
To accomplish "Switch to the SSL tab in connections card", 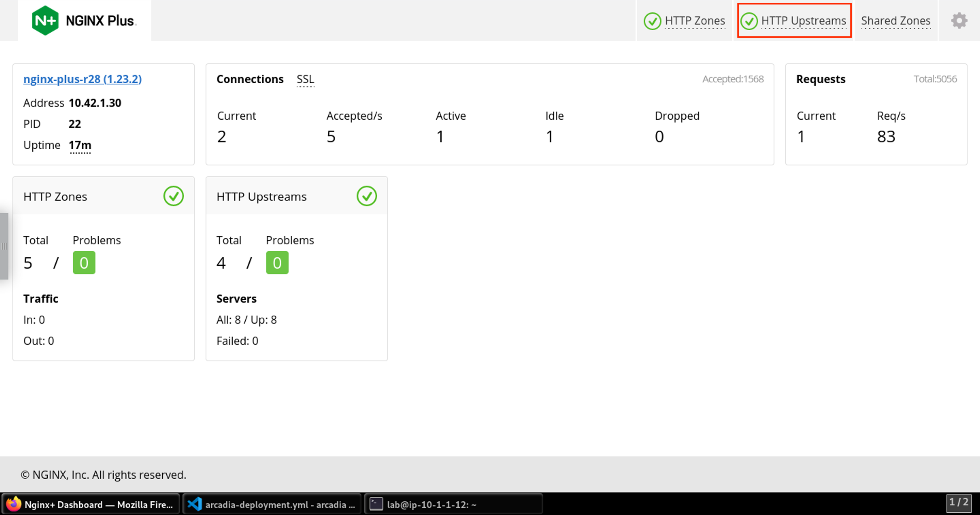I will (305, 79).
